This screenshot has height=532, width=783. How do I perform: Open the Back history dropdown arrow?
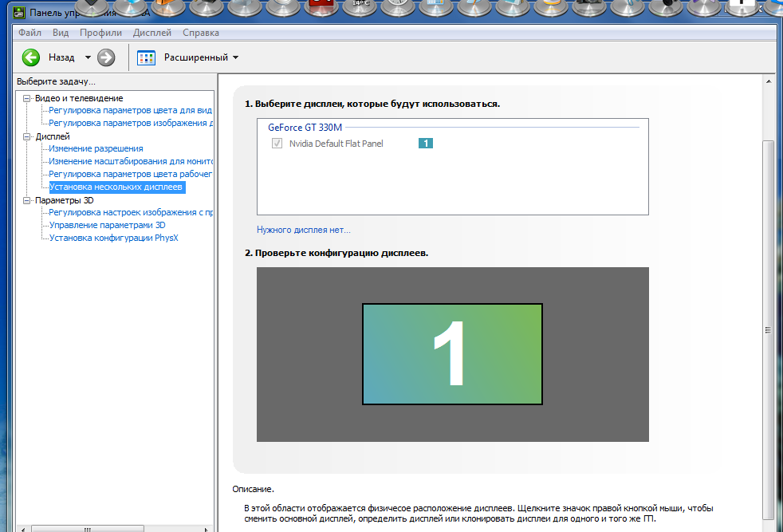pos(88,57)
